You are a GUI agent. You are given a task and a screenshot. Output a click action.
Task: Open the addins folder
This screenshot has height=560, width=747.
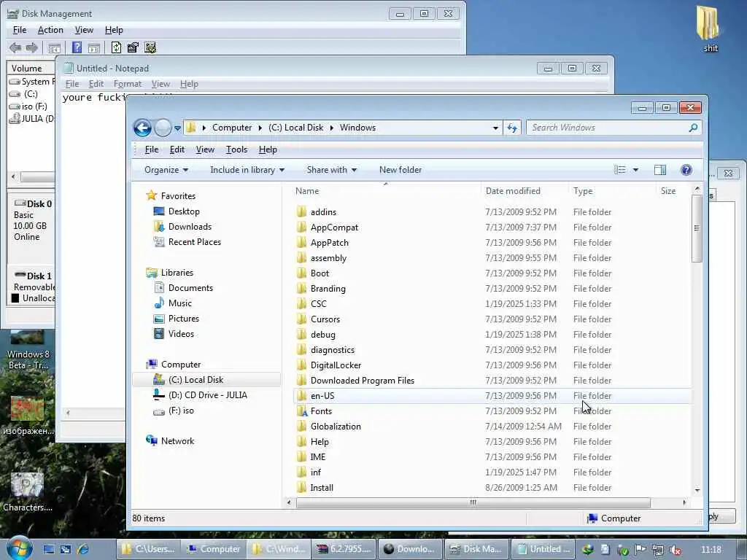point(323,212)
